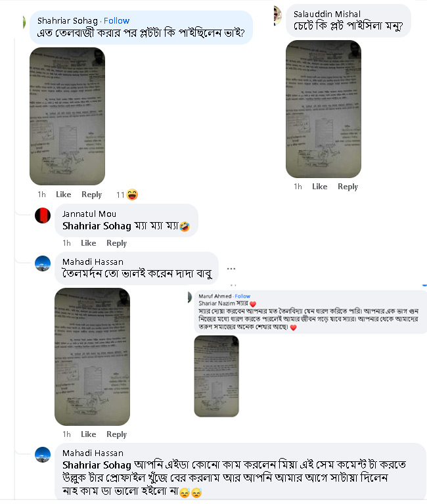The image size is (427, 504).
Task: Open Jannatul Mou's profile picture
Action: point(43,216)
